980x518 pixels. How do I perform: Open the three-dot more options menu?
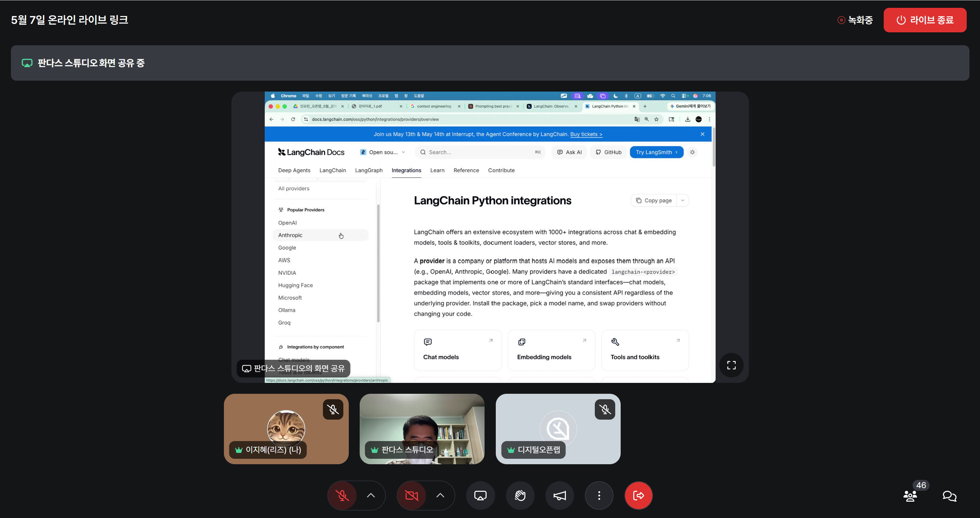pos(599,495)
